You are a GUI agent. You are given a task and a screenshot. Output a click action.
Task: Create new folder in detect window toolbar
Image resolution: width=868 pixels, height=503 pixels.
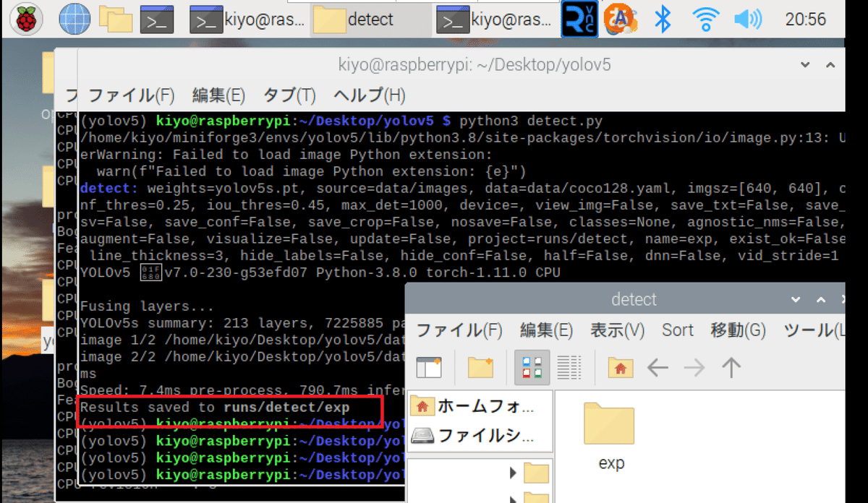(480, 368)
